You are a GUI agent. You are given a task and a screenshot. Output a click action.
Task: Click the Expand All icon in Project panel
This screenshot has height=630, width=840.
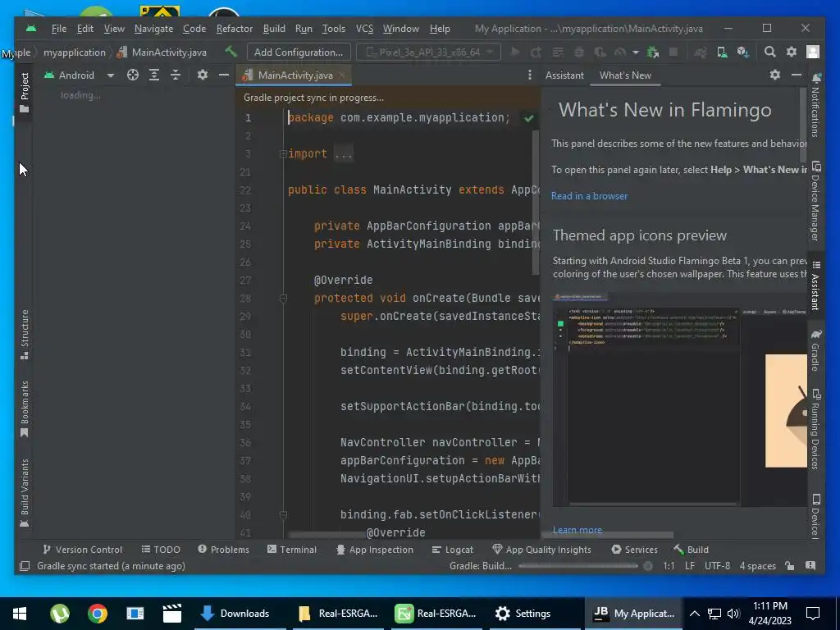pos(154,75)
